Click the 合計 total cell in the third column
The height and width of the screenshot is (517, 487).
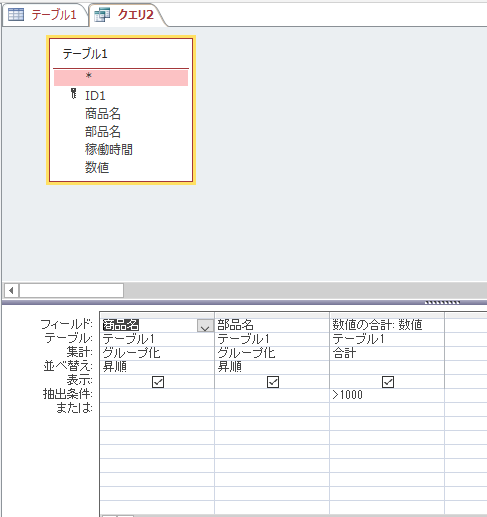click(x=387, y=353)
